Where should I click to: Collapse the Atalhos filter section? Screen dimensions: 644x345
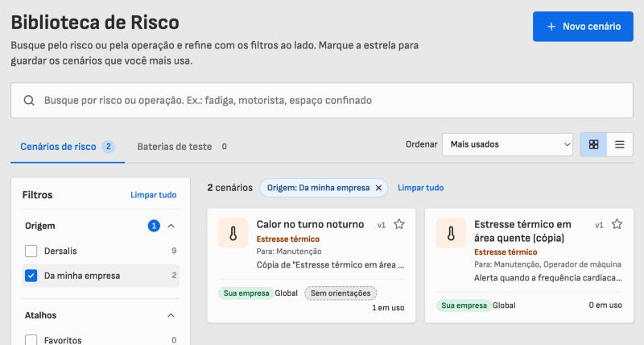pyautogui.click(x=171, y=315)
